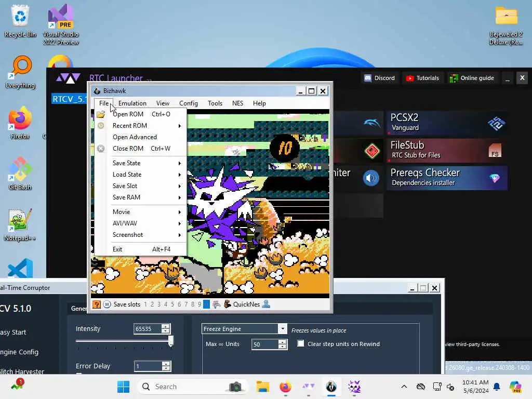Screen dimensions: 532x399
Task: Open Notepad++ desktop icon
Action: click(x=20, y=224)
